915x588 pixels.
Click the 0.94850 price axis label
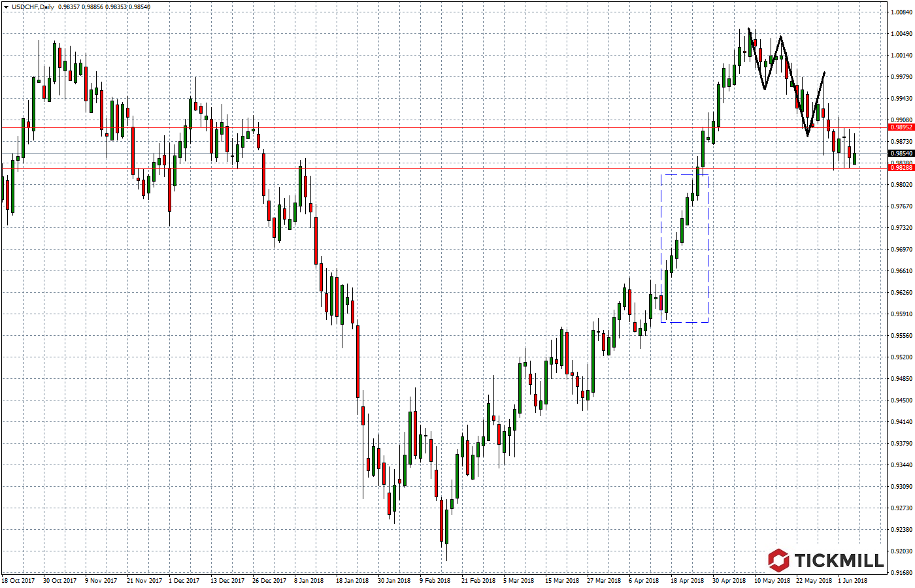click(x=901, y=378)
